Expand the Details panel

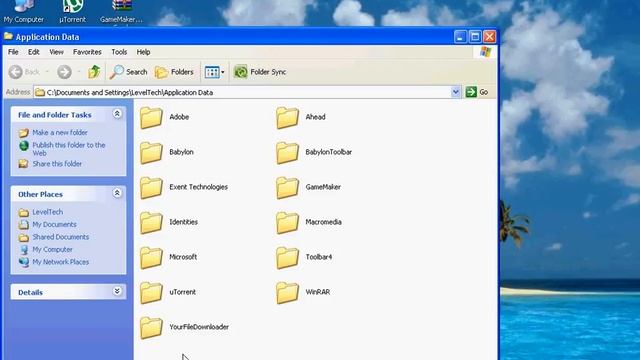(117, 291)
